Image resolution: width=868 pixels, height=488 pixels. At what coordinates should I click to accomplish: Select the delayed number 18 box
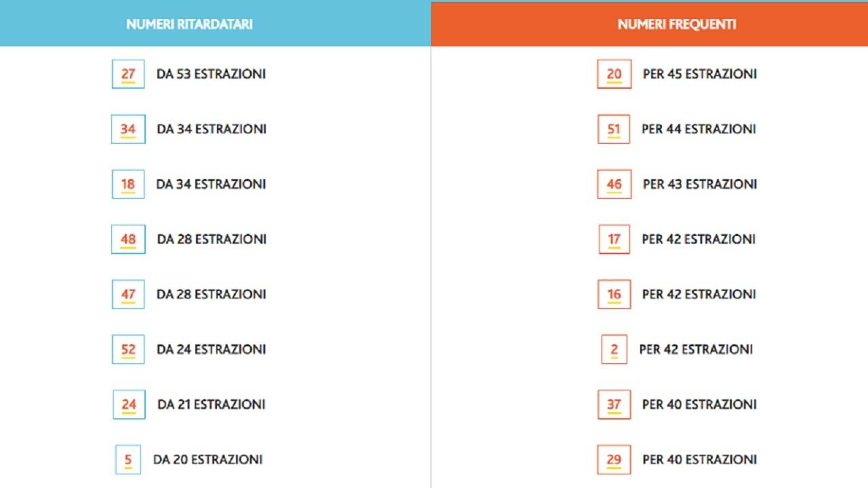(128, 184)
